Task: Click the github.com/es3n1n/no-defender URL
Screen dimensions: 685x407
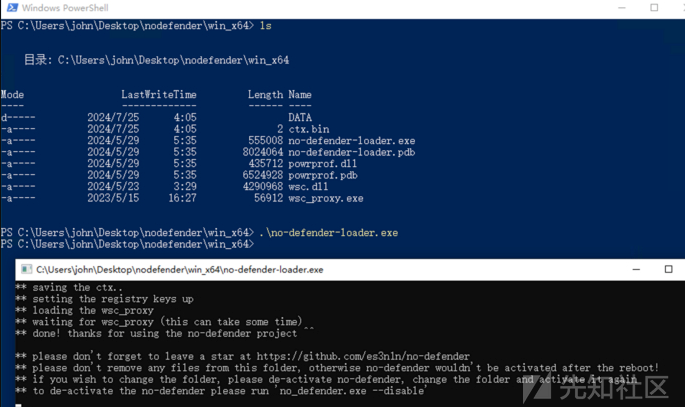Action: [363, 356]
